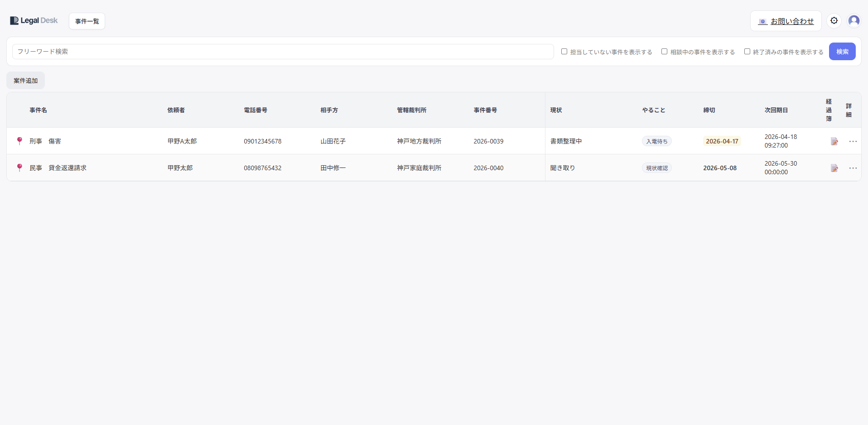Click case number 2026-0040
The height and width of the screenshot is (425, 868).
pos(488,168)
